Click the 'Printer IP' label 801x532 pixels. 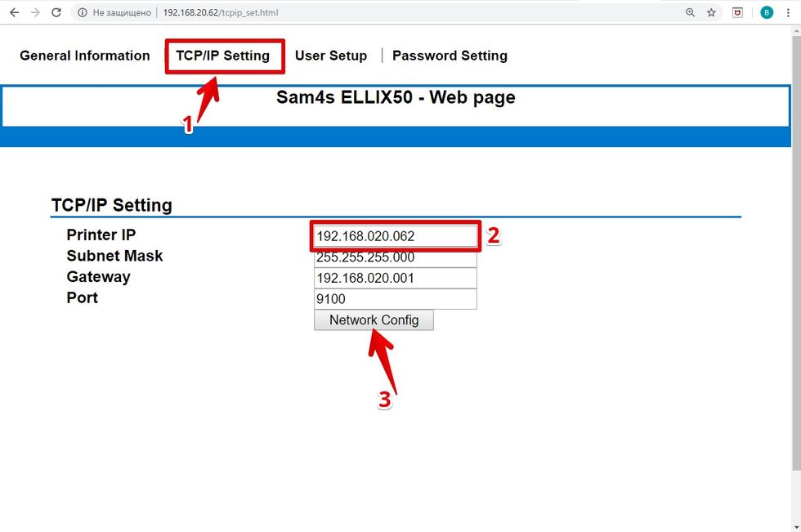click(x=101, y=235)
